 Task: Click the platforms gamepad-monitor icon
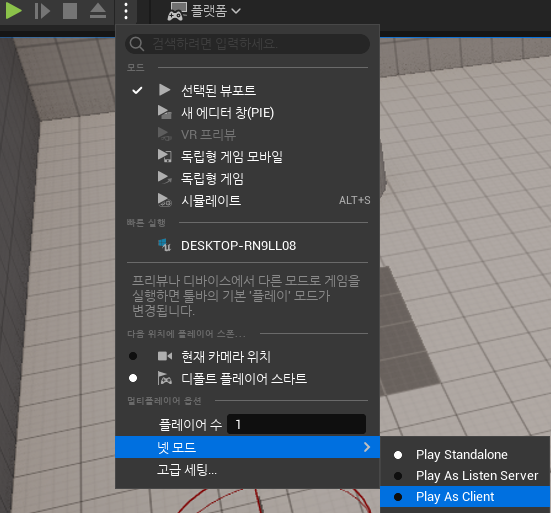point(177,12)
